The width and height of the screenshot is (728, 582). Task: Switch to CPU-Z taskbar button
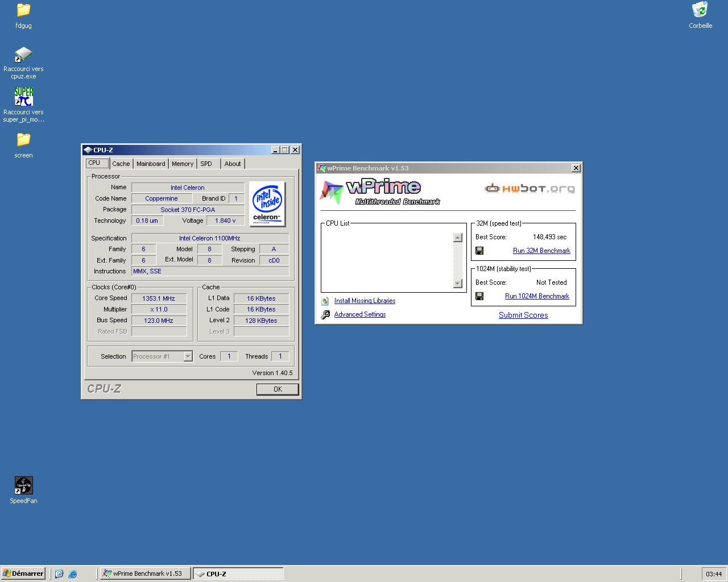coord(238,573)
